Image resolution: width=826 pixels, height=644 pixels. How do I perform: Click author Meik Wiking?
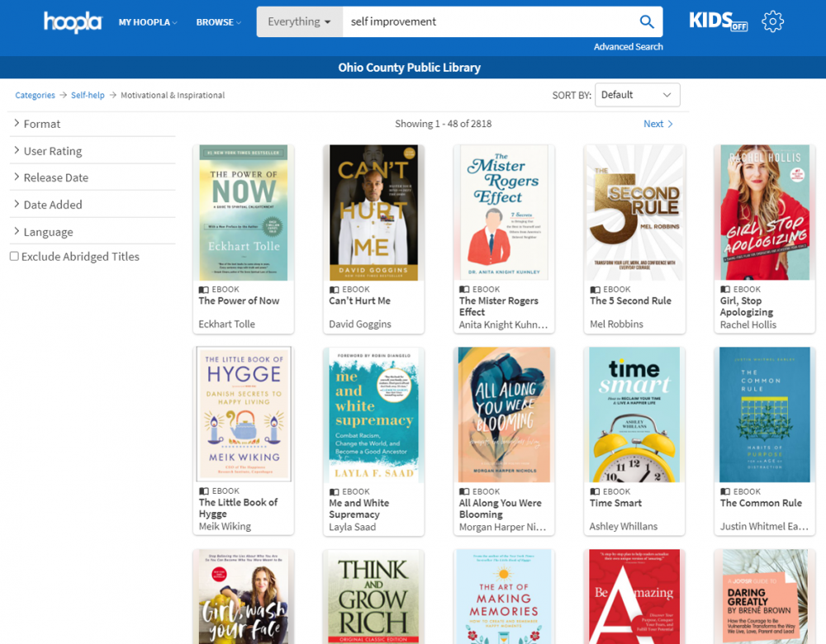[225, 527]
